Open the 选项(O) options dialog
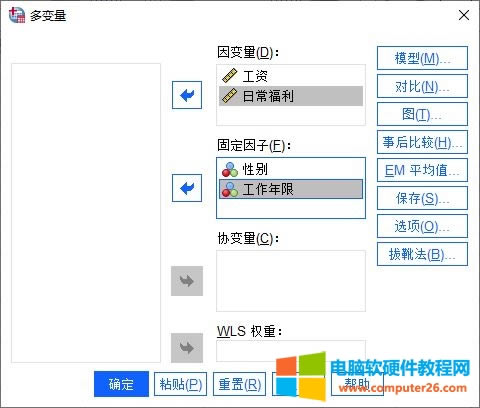Screen dimensions: 480x408 click(x=422, y=226)
